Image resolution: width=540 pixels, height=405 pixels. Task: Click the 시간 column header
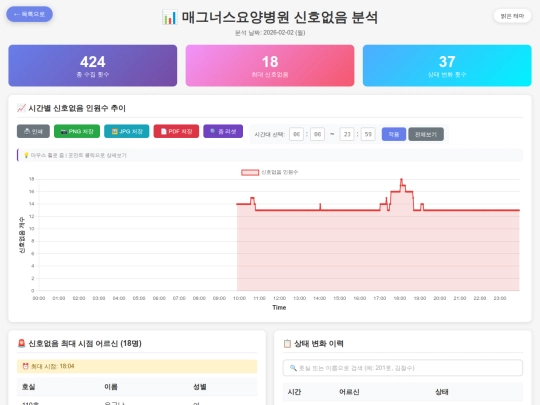[294, 392]
